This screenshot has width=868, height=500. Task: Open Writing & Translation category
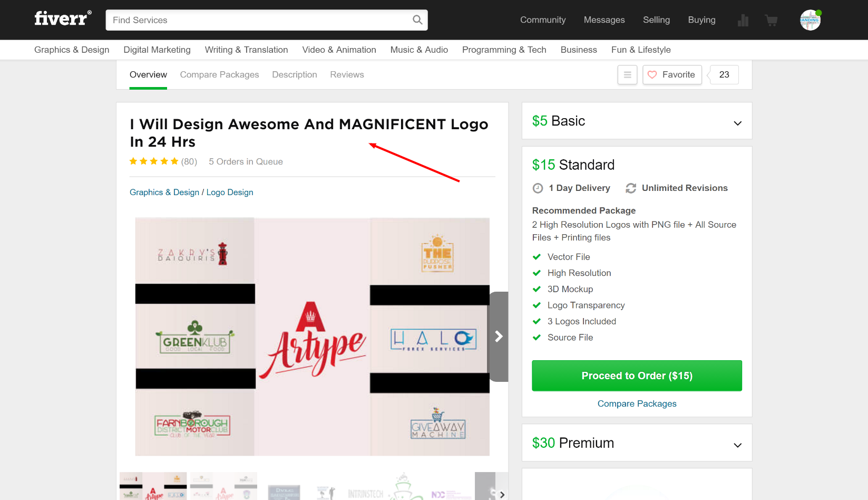pos(247,50)
